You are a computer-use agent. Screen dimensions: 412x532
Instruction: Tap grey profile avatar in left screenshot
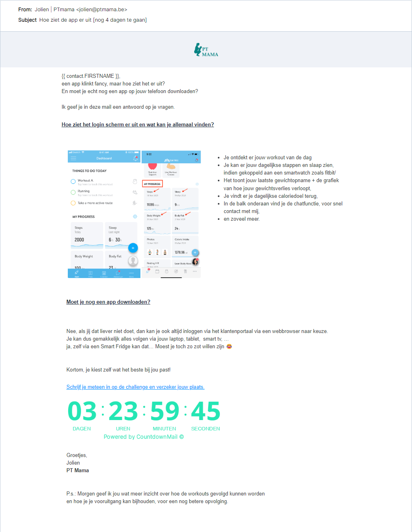click(133, 261)
